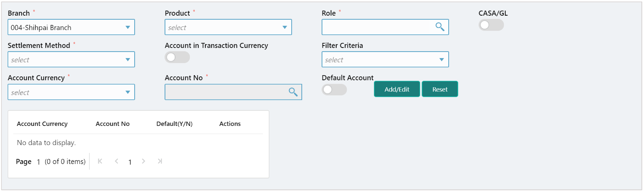The width and height of the screenshot is (644, 192).
Task: Click the Default(Y/N) column header
Action: tap(174, 124)
